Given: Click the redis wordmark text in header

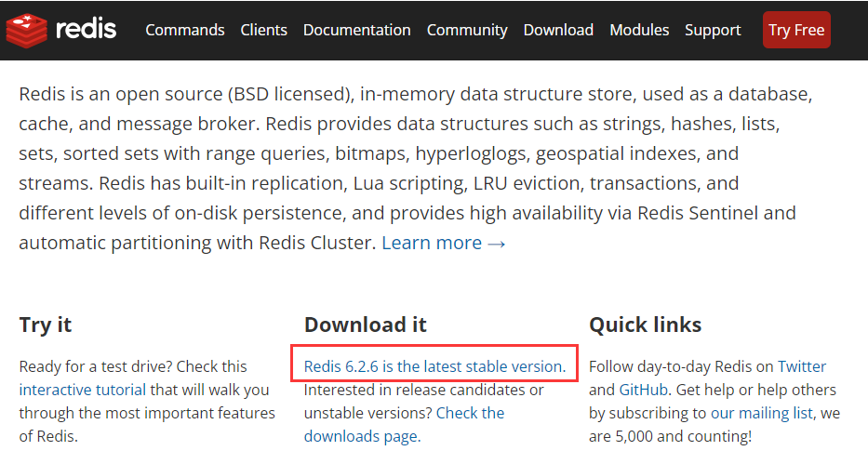Looking at the screenshot, I should 86,29.
